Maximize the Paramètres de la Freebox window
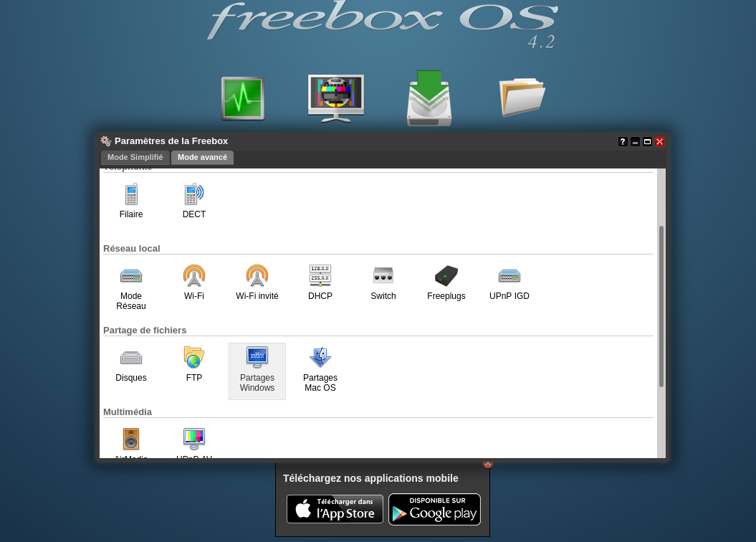This screenshot has width=756, height=542. pyautogui.click(x=648, y=142)
